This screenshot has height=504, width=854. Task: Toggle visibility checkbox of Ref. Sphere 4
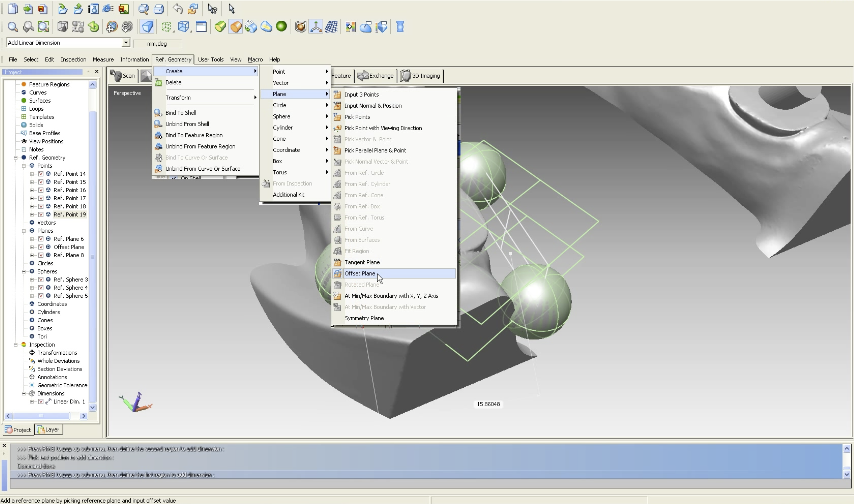pyautogui.click(x=41, y=288)
